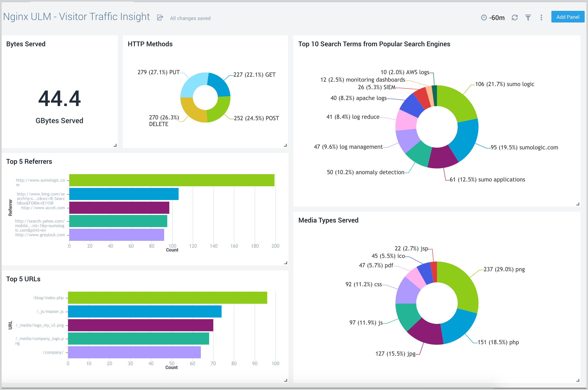588x390 pixels.
Task: Click the /company/ purple bar
Action: pos(134,352)
